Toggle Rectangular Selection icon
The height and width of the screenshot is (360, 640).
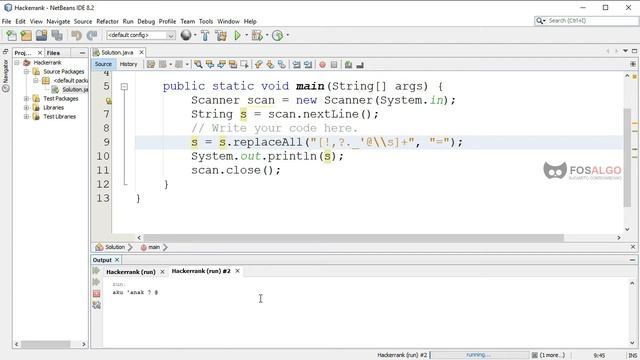coord(244,64)
